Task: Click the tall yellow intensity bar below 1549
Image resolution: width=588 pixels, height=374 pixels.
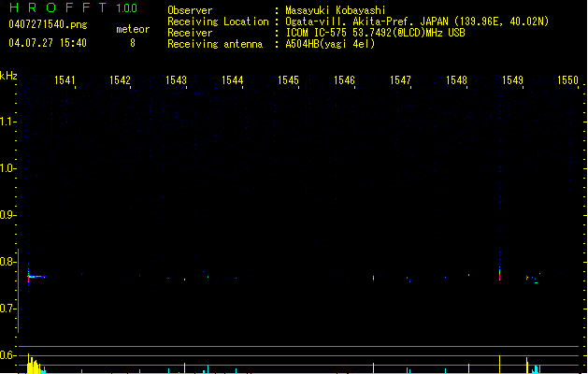Action: point(499,365)
